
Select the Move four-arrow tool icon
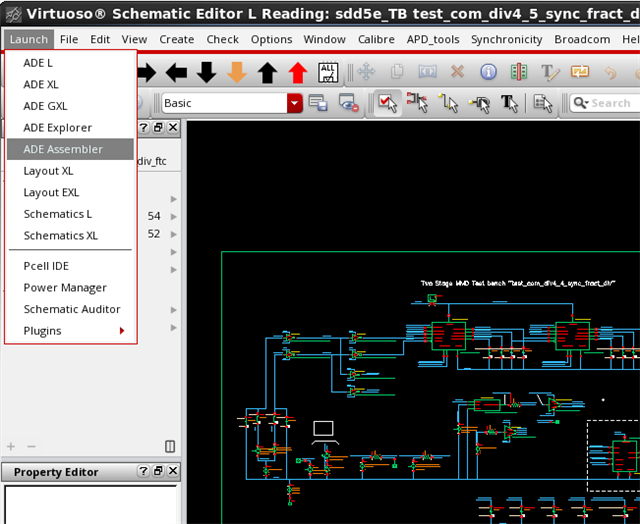[366, 72]
